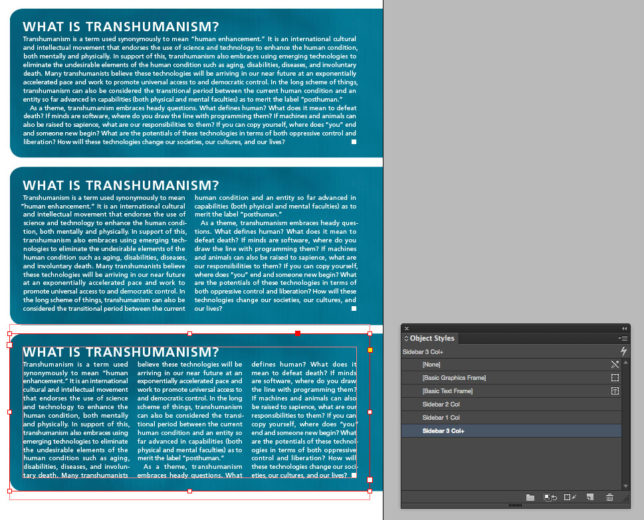Viewport: 644px width, 520px height.
Task: Apply the Sidebar 2 Col style
Action: tap(511, 404)
